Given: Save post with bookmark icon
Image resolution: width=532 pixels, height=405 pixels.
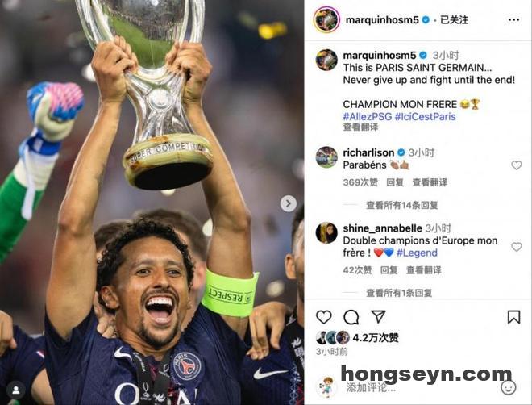Looking at the screenshot, I should tap(513, 317).
